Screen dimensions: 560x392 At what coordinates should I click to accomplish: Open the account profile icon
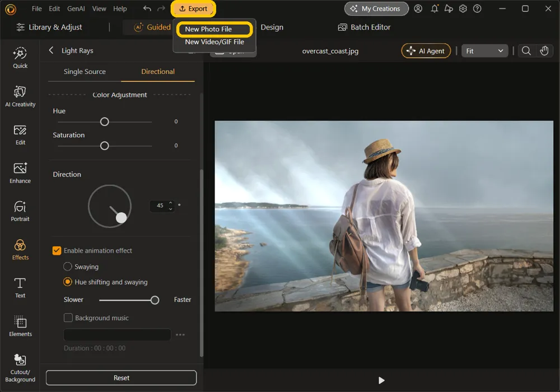point(418,8)
